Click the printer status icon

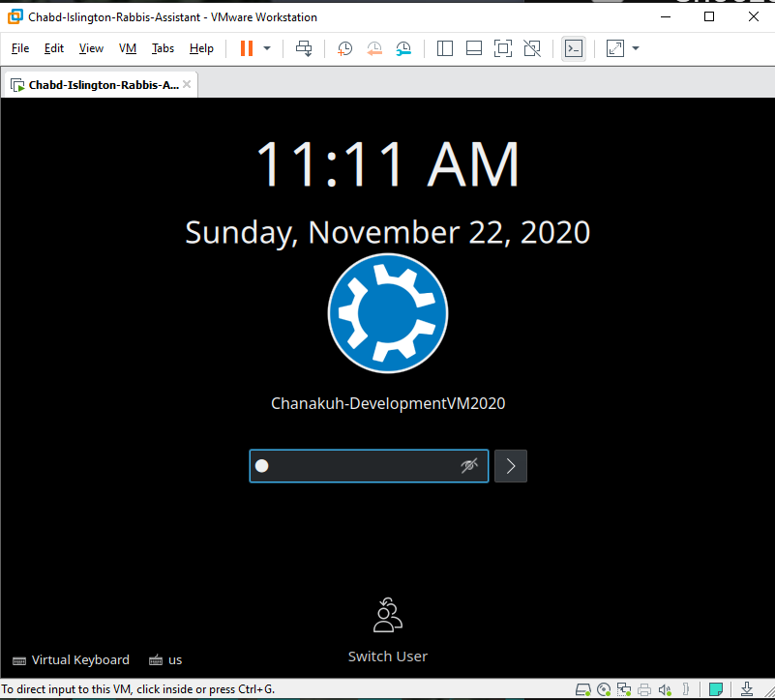pyautogui.click(x=644, y=689)
